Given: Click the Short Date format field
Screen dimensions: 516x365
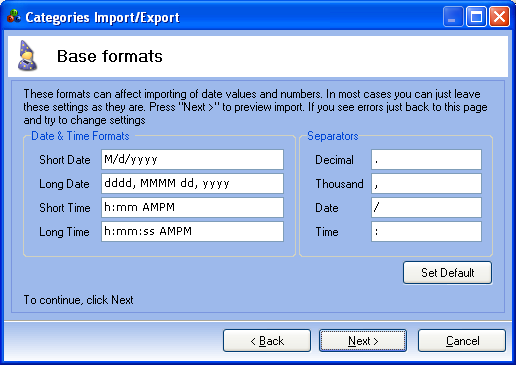Looking at the screenshot, I should pyautogui.click(x=192, y=159).
